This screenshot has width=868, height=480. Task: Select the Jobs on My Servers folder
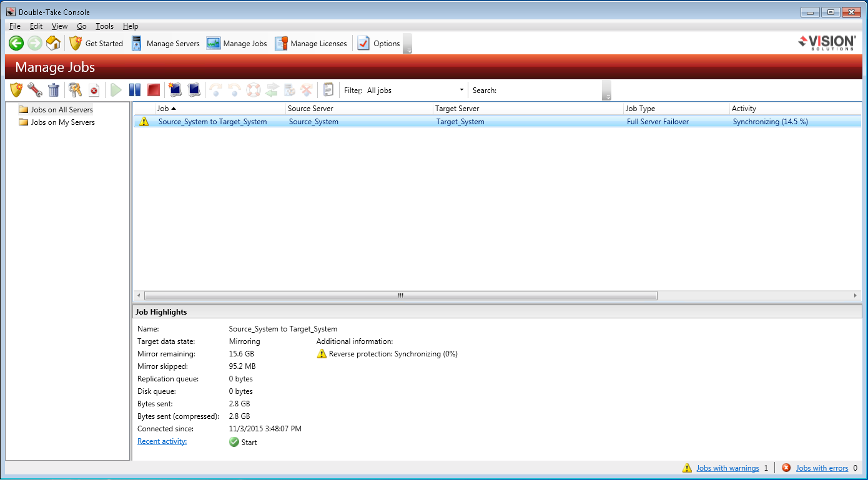62,122
